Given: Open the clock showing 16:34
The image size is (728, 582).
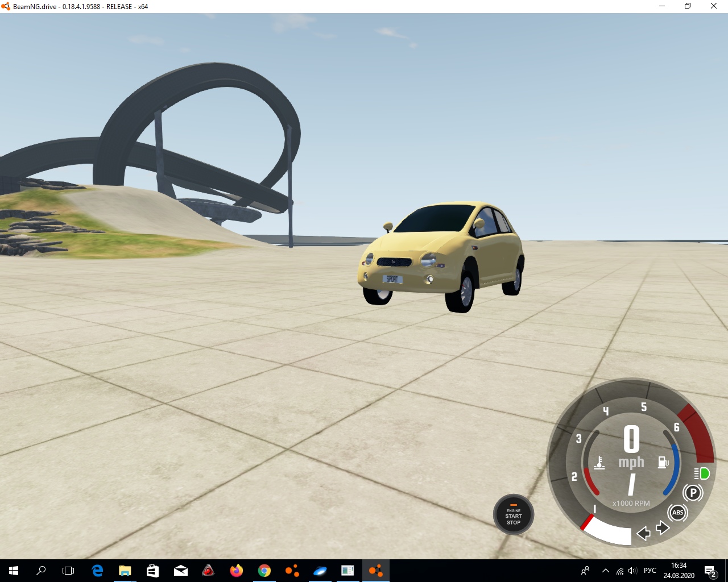Looking at the screenshot, I should click(679, 571).
